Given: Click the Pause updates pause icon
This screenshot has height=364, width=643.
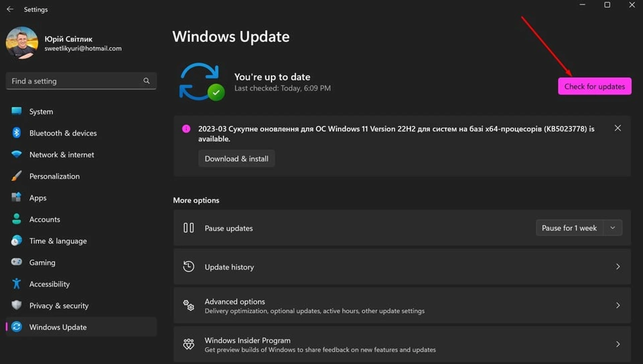Looking at the screenshot, I should [189, 228].
